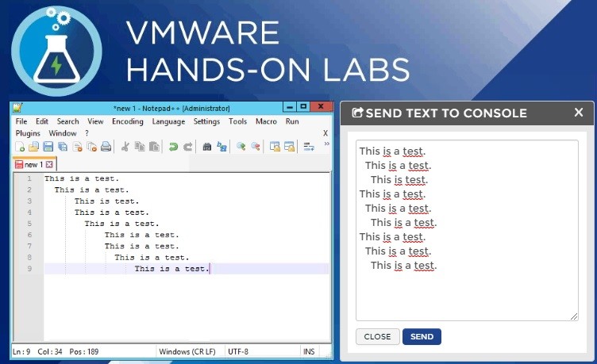The image size is (597, 364).
Task: Click line number 5 in the gutter
Action: (x=29, y=224)
